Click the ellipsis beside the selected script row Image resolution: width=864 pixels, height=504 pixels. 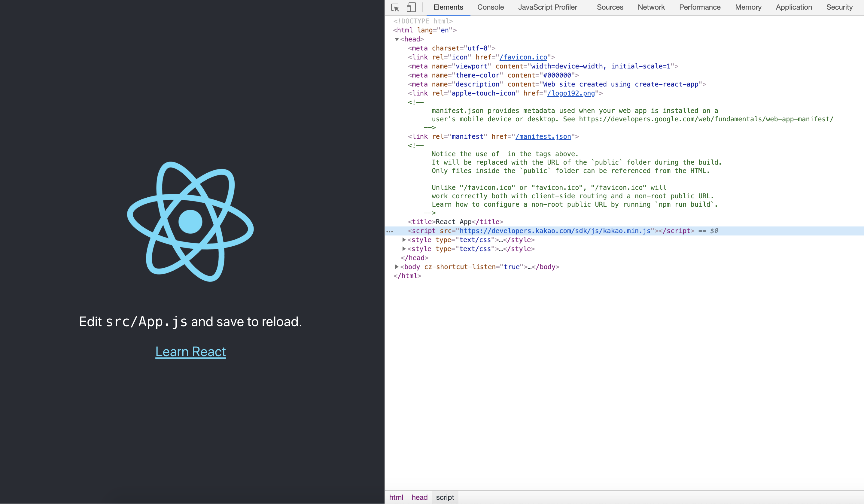click(389, 232)
